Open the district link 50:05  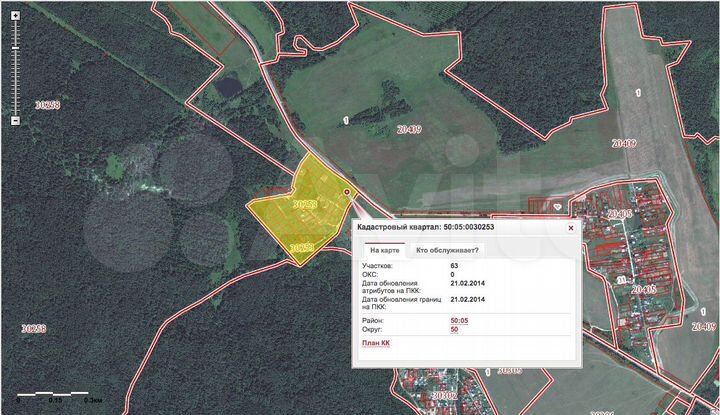pos(459,319)
